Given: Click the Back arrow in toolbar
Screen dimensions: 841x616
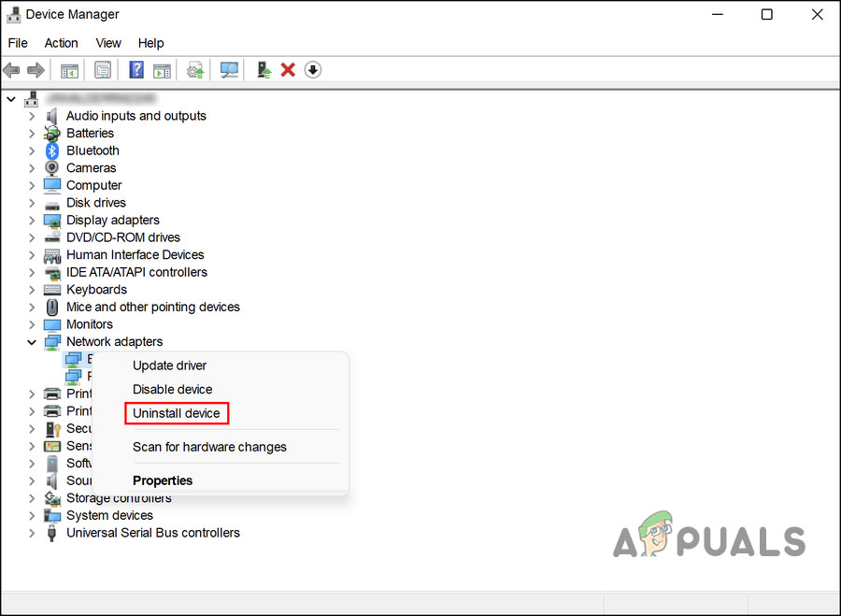Looking at the screenshot, I should [11, 70].
